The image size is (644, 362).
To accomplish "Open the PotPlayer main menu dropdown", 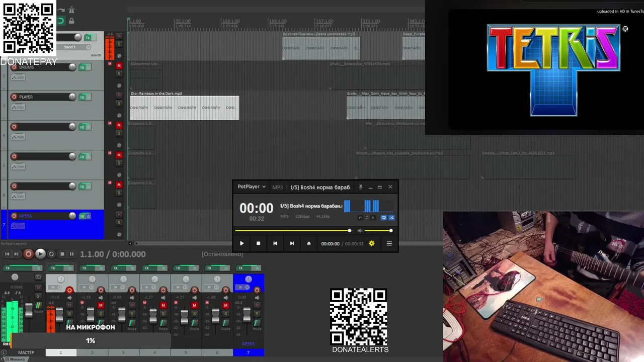I will click(x=252, y=187).
